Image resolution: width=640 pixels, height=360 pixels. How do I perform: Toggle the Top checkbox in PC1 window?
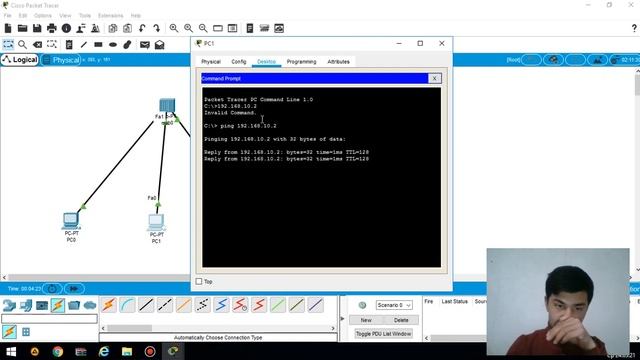pos(199,281)
